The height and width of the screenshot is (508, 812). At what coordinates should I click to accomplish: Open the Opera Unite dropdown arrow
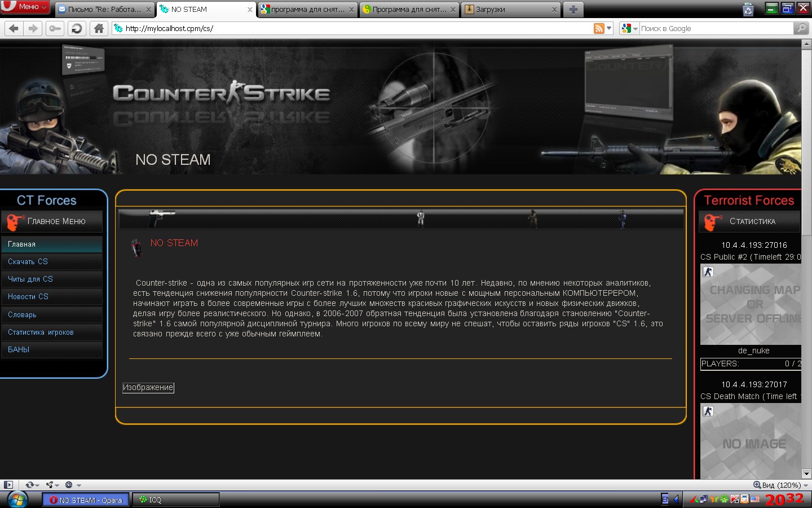click(x=57, y=485)
